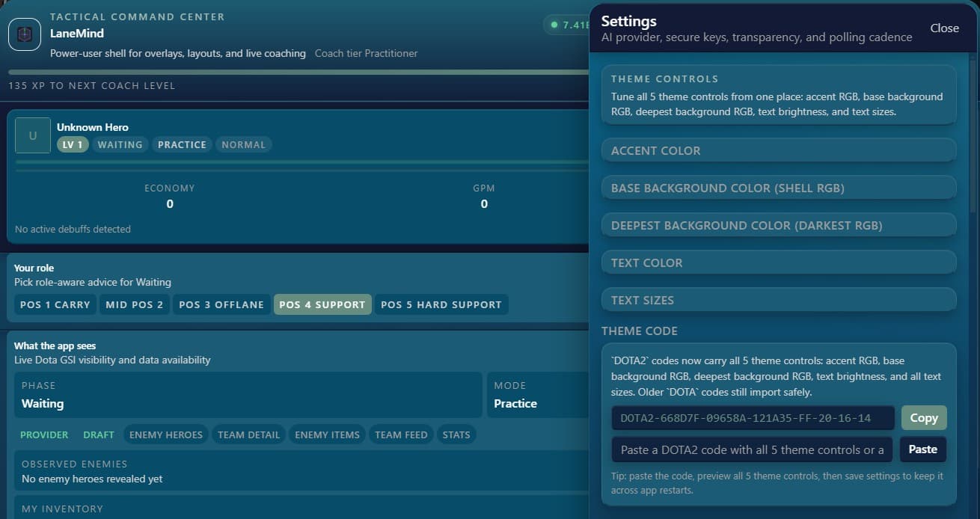Image resolution: width=980 pixels, height=519 pixels.
Task: Select Pos 3 Offlane role
Action: click(221, 304)
